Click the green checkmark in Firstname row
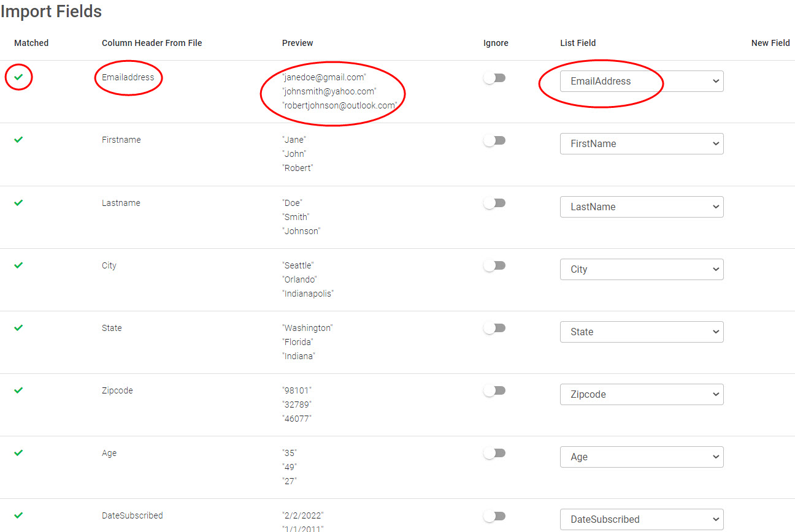 [x=18, y=140]
